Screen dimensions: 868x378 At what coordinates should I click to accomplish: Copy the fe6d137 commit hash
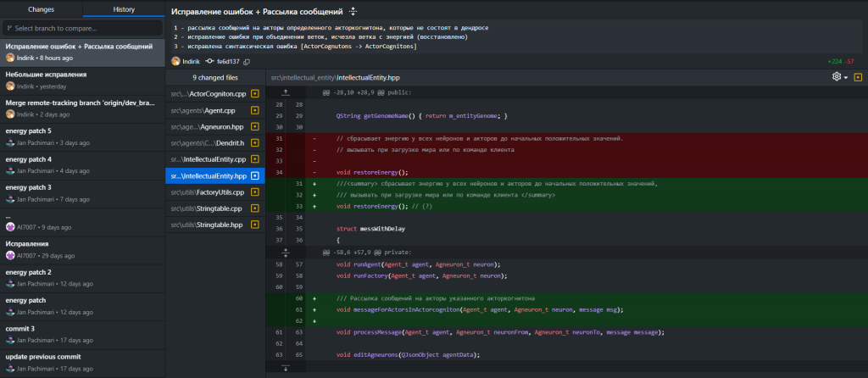(x=247, y=62)
